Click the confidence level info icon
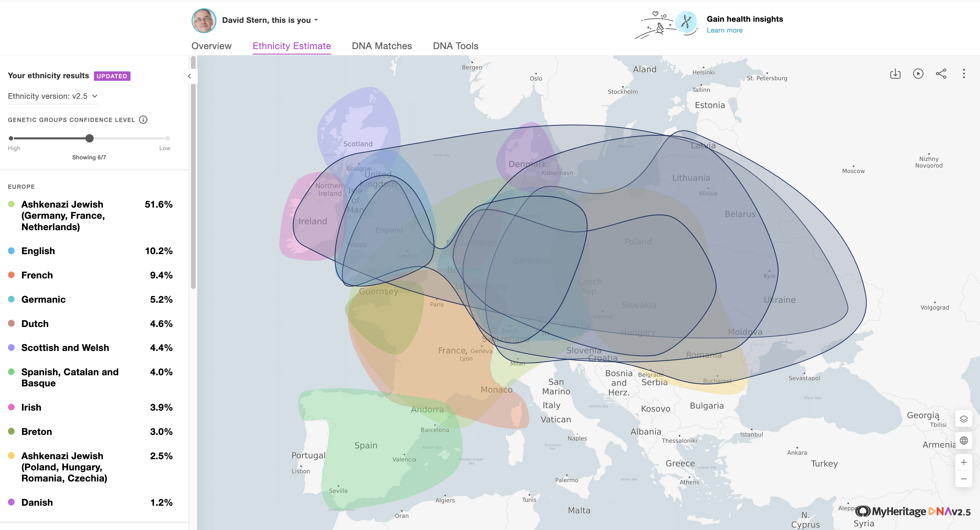The image size is (980, 530). point(143,120)
